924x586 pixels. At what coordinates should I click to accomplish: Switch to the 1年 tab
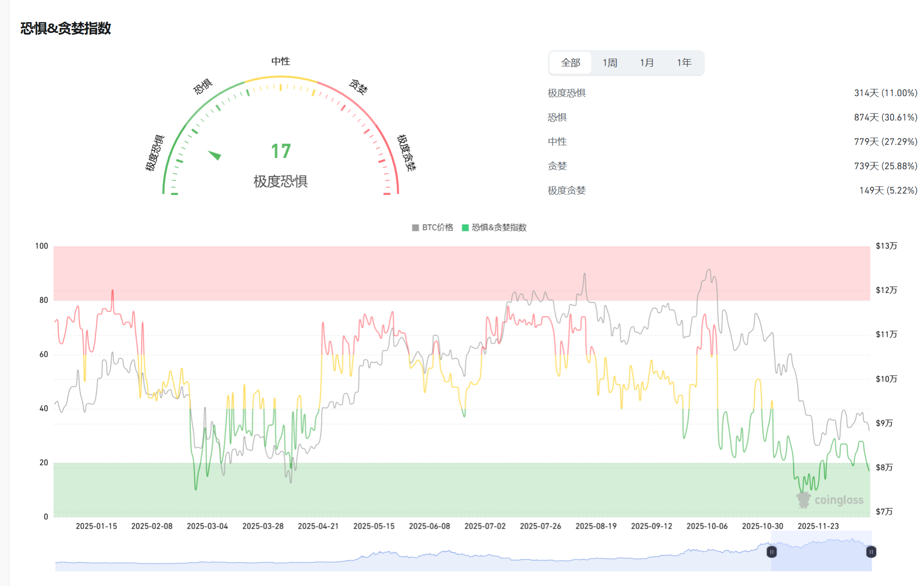tap(684, 63)
